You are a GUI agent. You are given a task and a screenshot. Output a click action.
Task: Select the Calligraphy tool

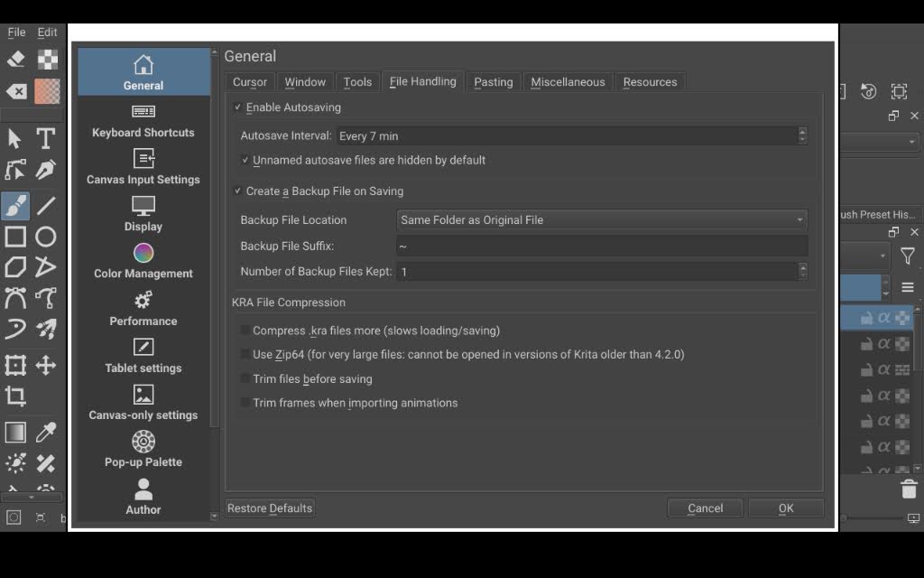point(45,170)
